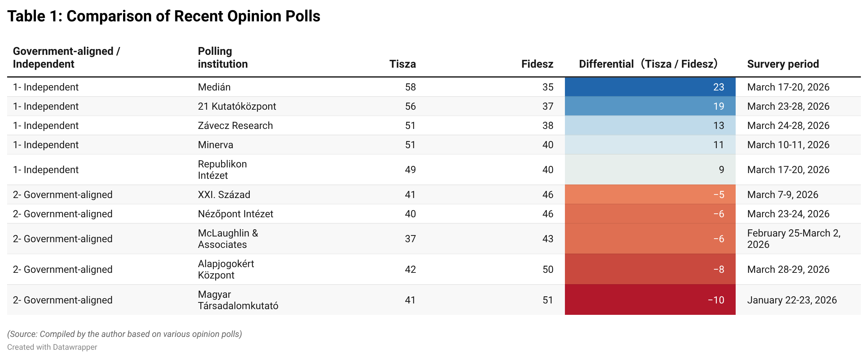Click the 21 Kutatóközpont row name
Viewport: 868px width, 359px height.
pos(237,106)
